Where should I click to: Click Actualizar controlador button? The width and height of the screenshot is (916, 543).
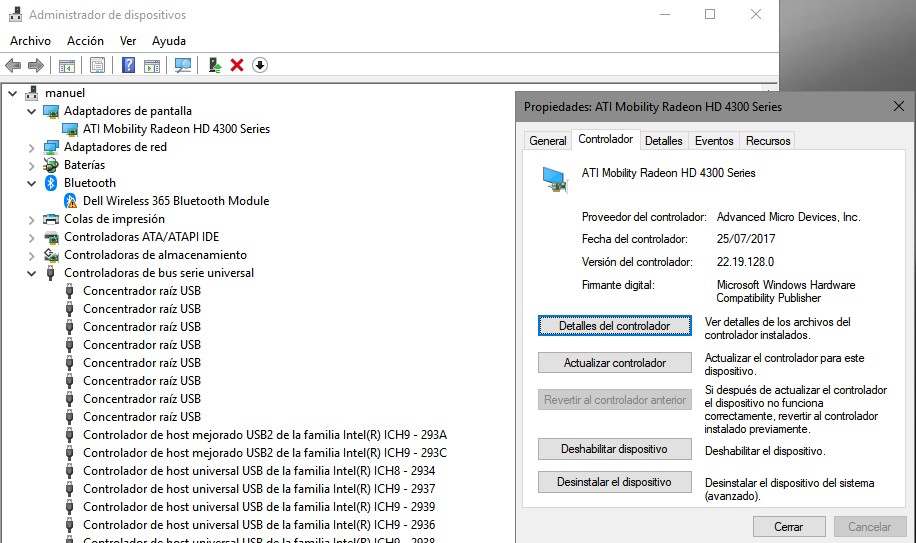[615, 363]
